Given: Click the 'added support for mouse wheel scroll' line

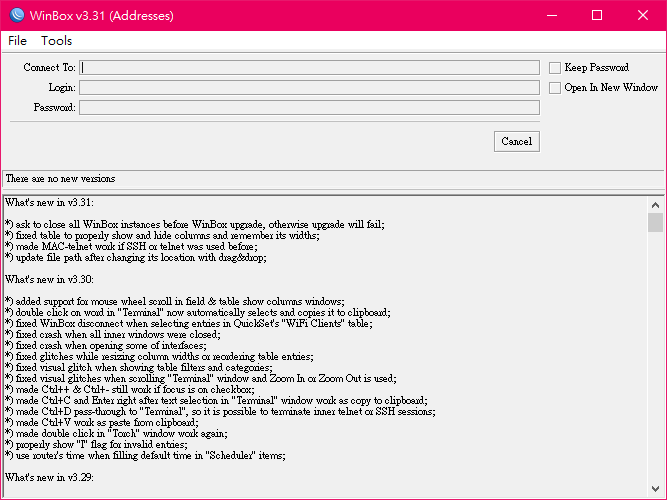Looking at the screenshot, I should pyautogui.click(x=175, y=301).
